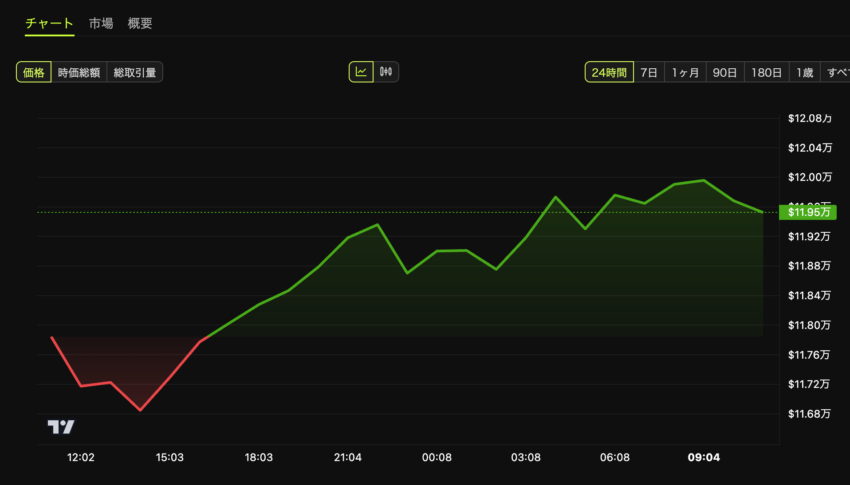Click the $11.76万 price axis label

click(809, 355)
